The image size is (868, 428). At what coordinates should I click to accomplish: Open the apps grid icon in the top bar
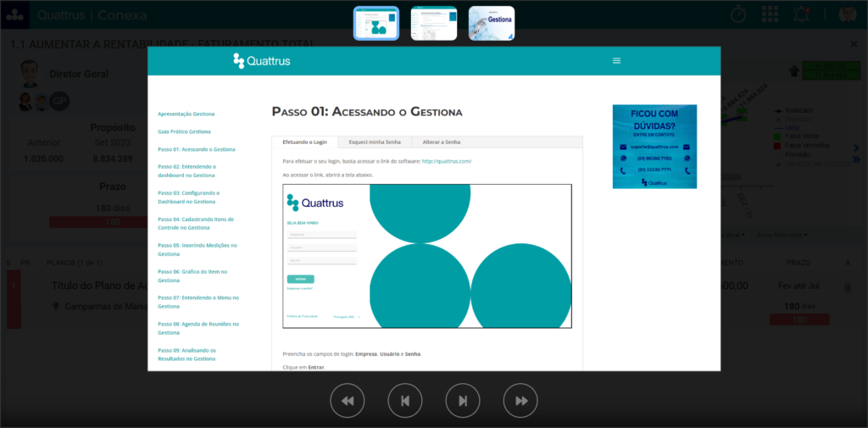[770, 14]
